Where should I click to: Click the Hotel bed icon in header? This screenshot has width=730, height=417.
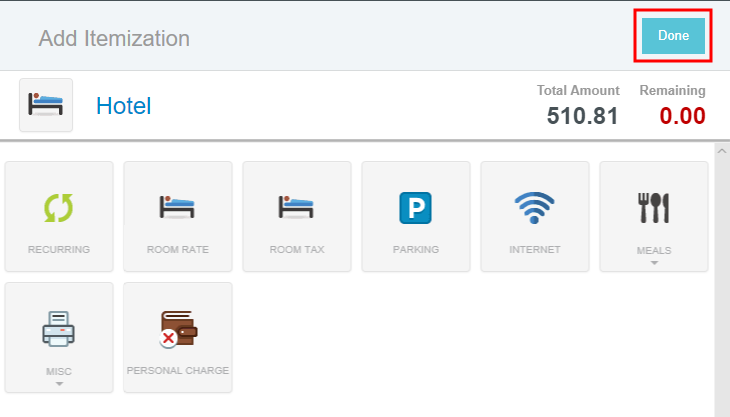(x=46, y=105)
